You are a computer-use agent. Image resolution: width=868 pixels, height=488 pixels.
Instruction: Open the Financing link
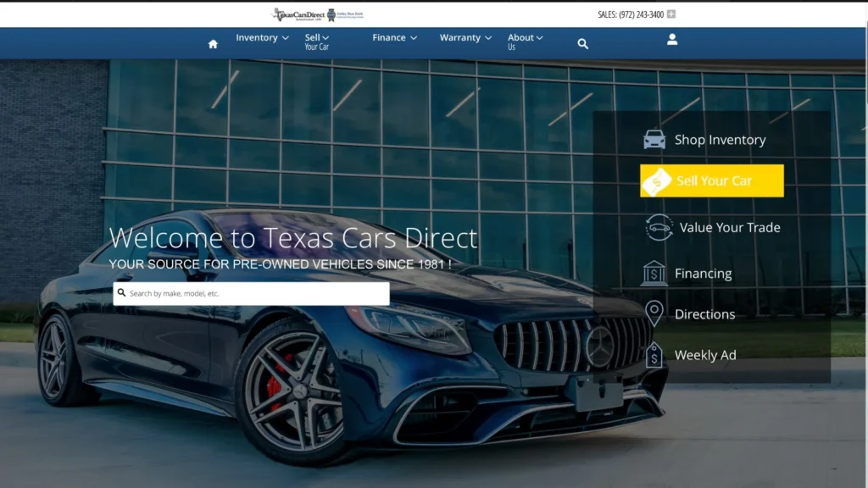click(703, 274)
